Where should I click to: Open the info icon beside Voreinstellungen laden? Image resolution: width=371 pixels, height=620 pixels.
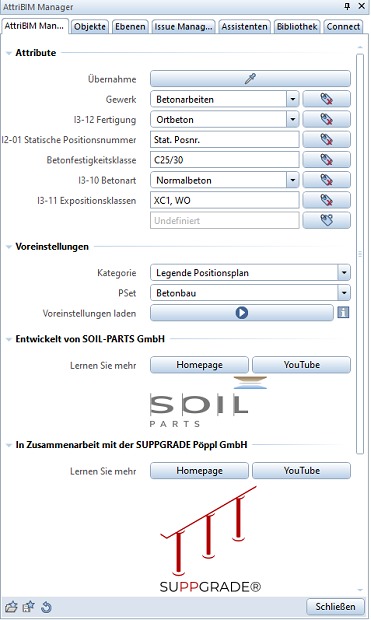point(343,312)
